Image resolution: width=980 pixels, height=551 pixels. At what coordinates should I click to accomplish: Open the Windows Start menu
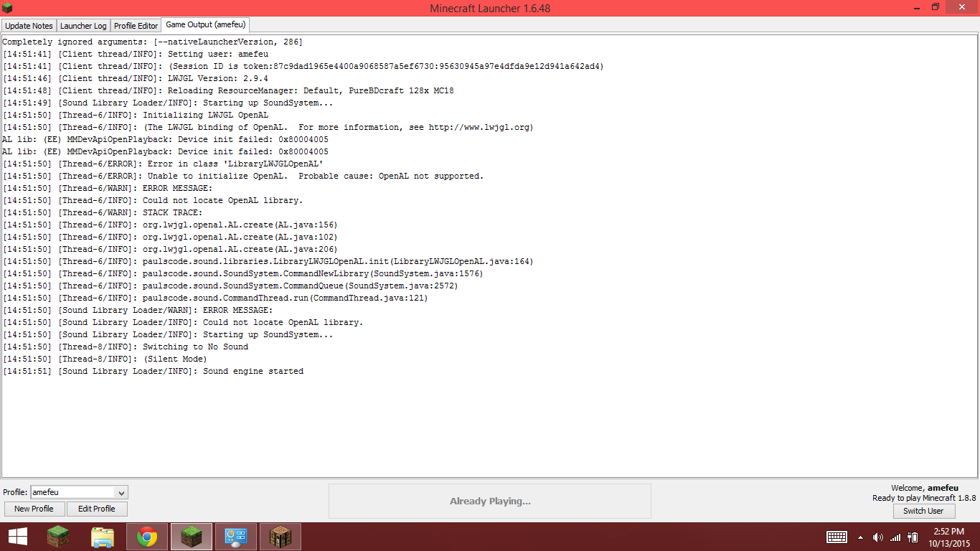[x=18, y=536]
